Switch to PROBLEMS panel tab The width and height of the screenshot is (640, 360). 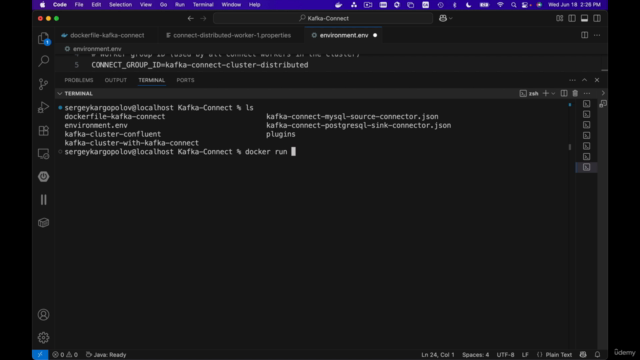click(79, 80)
